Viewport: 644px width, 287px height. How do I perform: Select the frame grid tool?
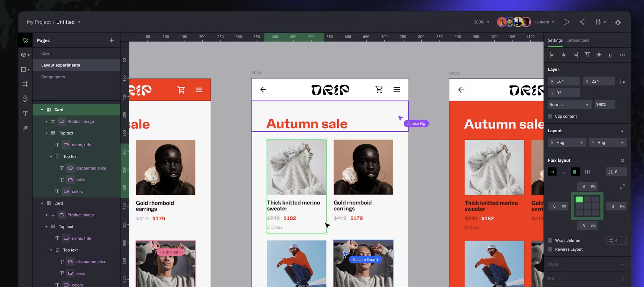[25, 84]
